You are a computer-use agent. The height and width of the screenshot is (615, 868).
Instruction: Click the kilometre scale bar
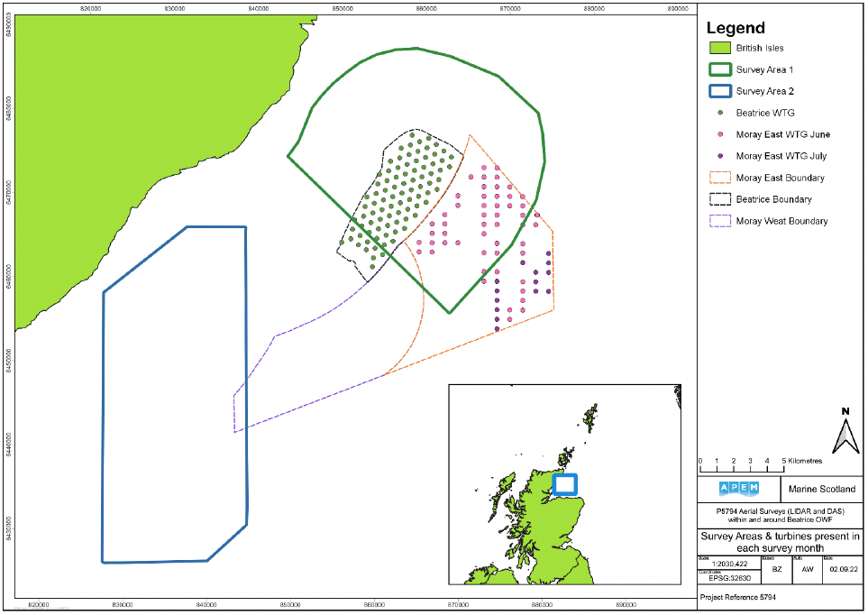(x=742, y=468)
